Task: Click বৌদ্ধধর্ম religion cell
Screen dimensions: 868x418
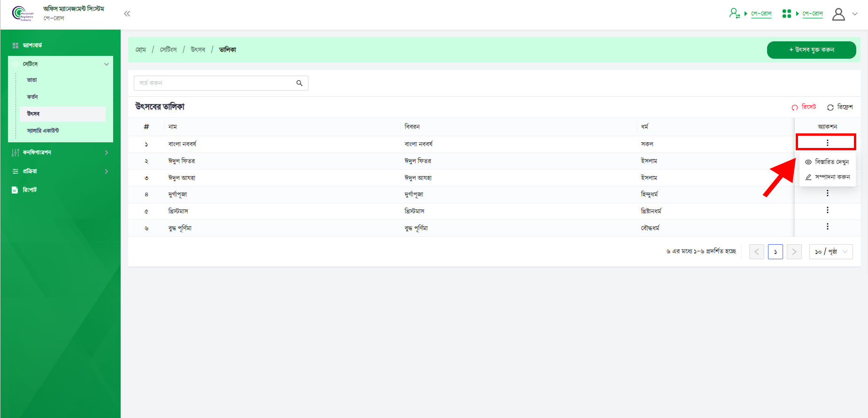Action: (650, 228)
